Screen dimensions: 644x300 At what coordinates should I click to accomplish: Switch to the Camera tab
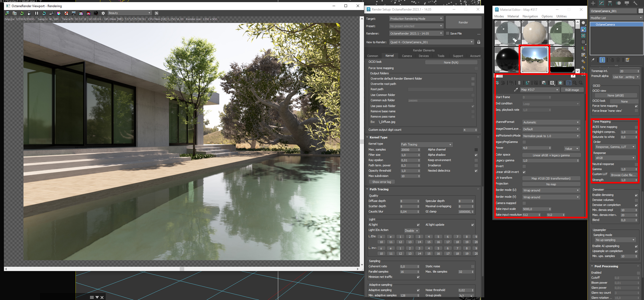(x=407, y=56)
